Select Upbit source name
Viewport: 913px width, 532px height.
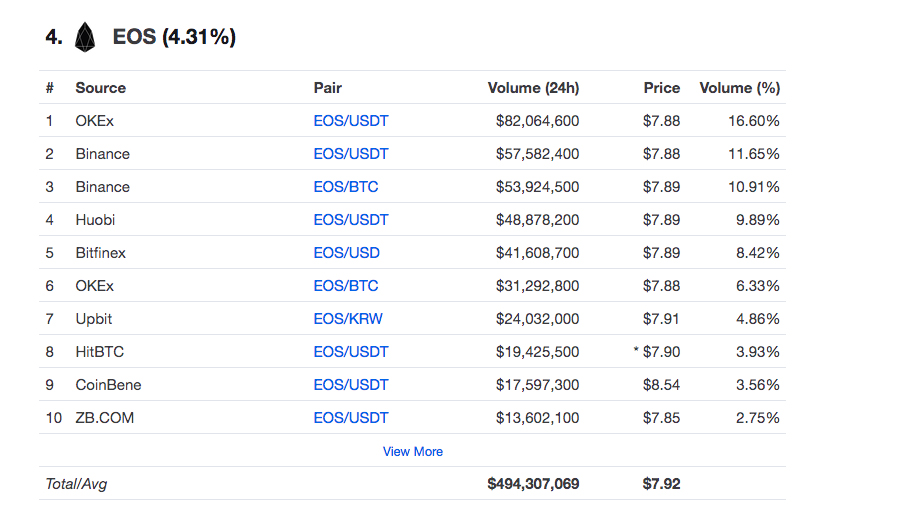(x=93, y=319)
